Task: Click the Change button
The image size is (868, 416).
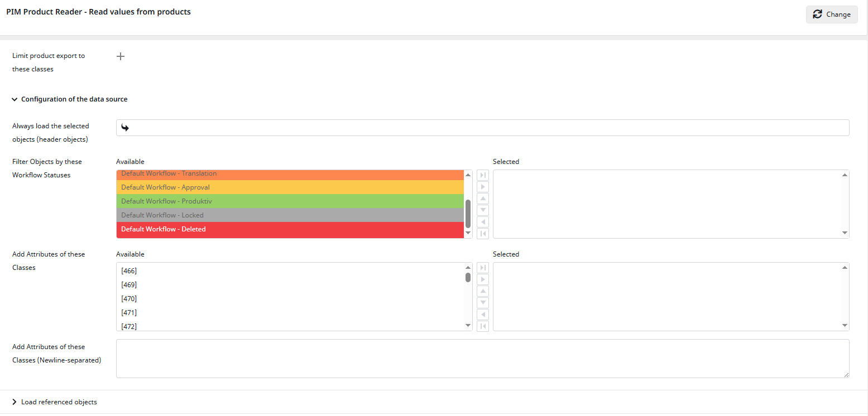Action: (831, 14)
